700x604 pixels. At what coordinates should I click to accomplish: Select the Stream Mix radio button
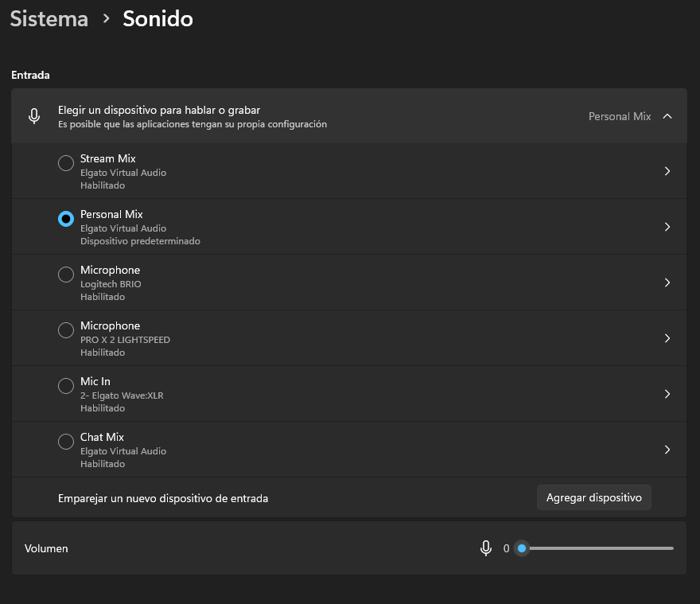(66, 163)
